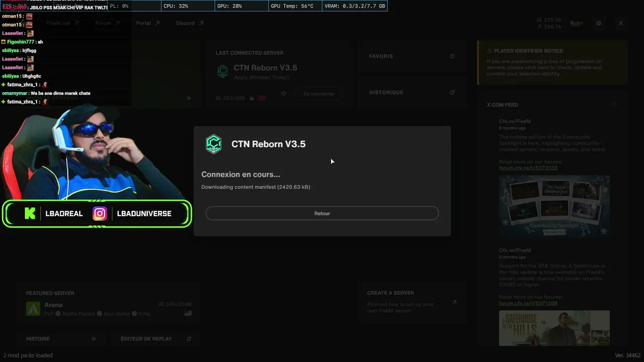
Task: Click the LBADUNIVERSE Instagram handle
Action: [x=144, y=214]
